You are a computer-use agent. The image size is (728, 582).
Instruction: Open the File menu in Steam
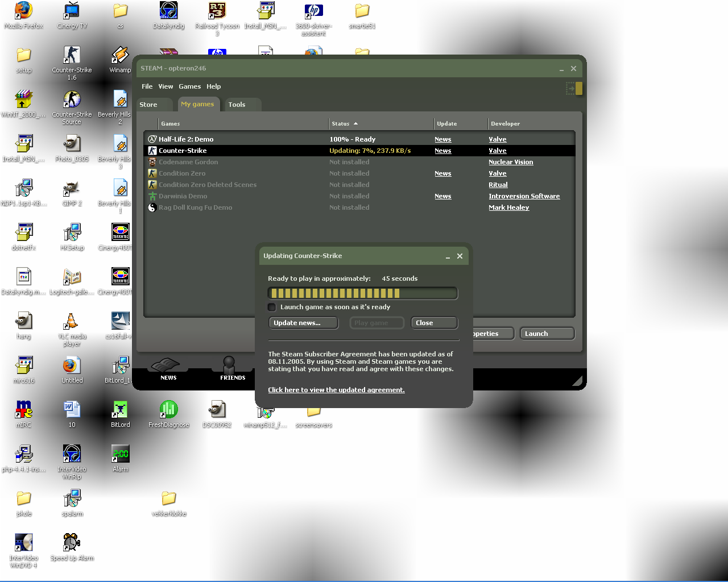pyautogui.click(x=147, y=86)
